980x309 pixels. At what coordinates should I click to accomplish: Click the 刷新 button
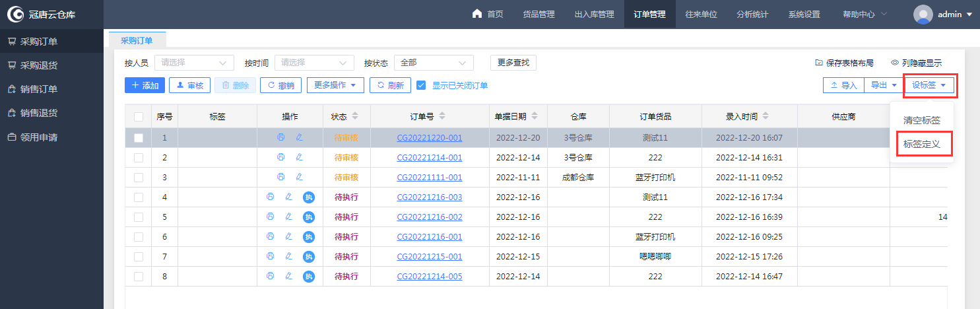click(x=390, y=85)
